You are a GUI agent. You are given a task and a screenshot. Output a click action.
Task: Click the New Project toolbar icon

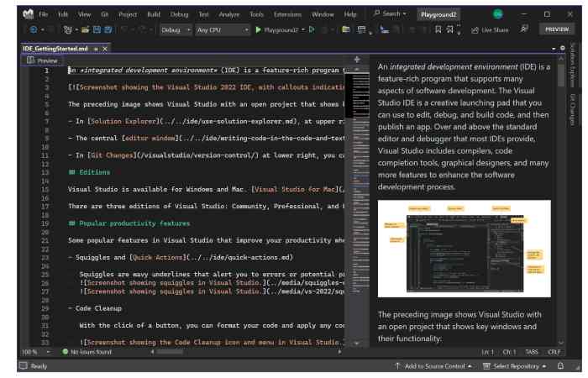[x=67, y=29]
